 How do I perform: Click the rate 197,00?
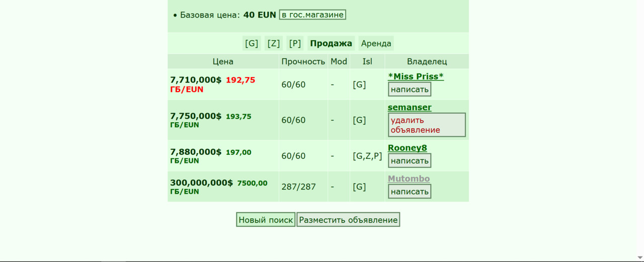[238, 152]
